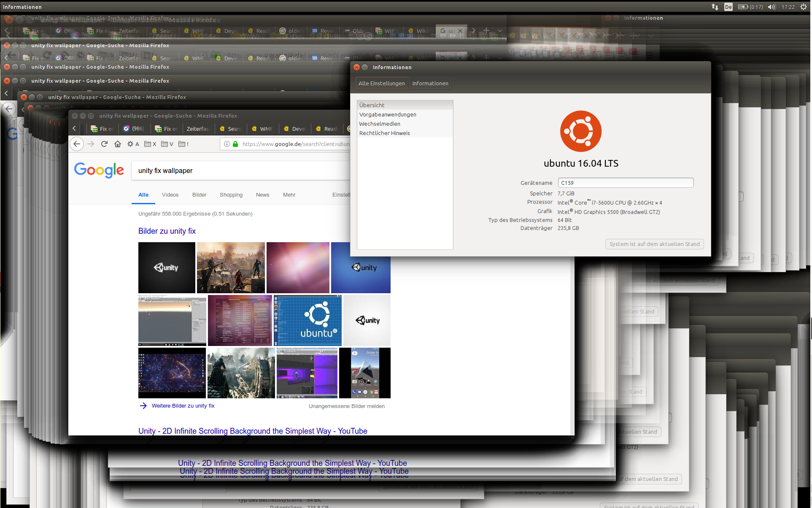Open the Mehr dropdown in Google search
The image size is (812, 508).
289,195
